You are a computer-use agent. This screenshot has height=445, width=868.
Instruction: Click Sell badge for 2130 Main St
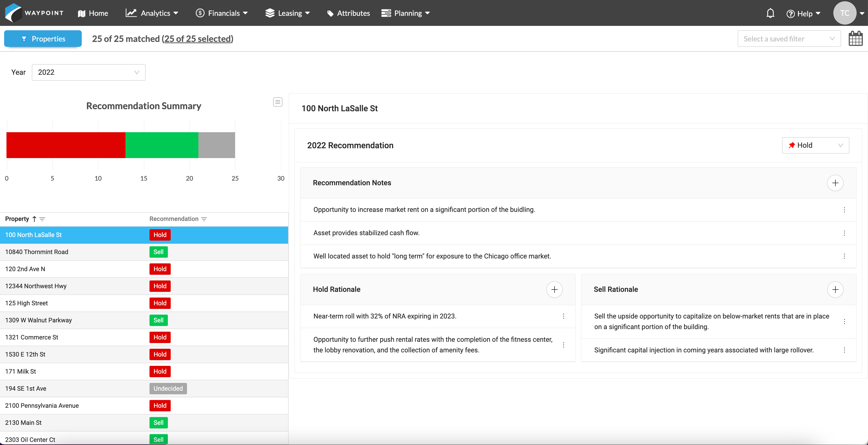tap(158, 423)
